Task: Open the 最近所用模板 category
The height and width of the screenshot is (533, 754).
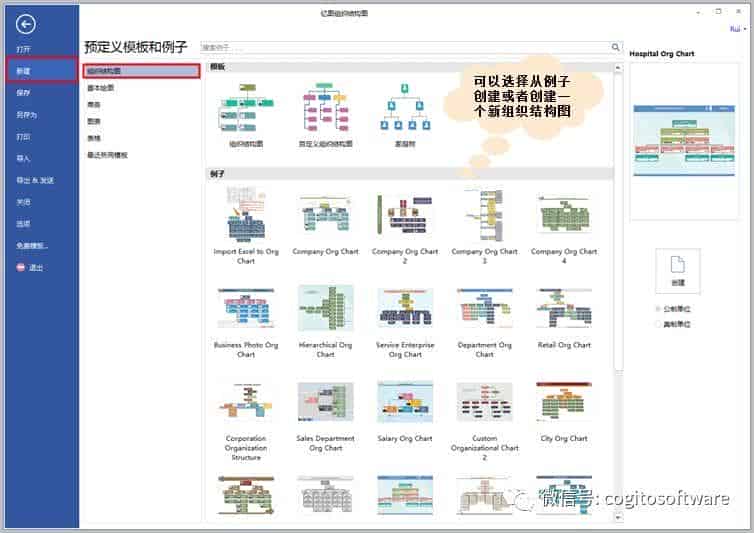Action: [107, 155]
